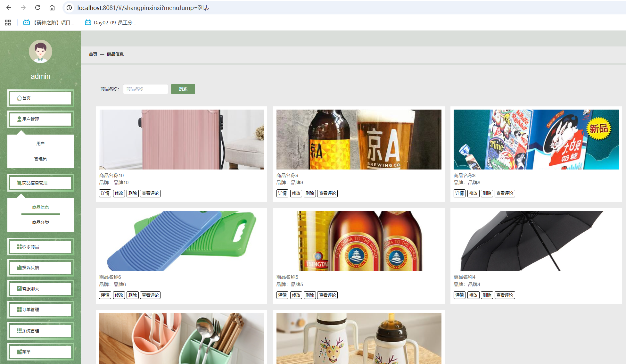Click the 商品名称 search input field
626x364 pixels.
pyautogui.click(x=145, y=89)
